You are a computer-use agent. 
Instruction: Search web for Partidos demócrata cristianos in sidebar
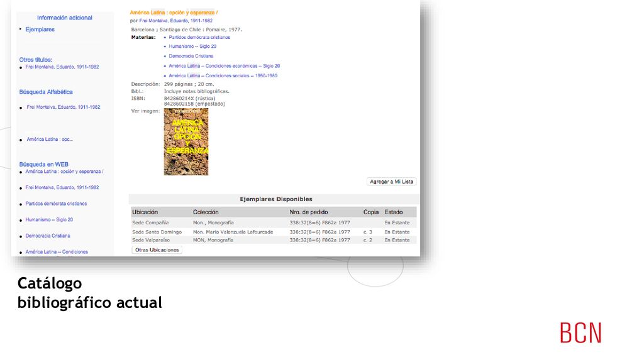[56, 204]
